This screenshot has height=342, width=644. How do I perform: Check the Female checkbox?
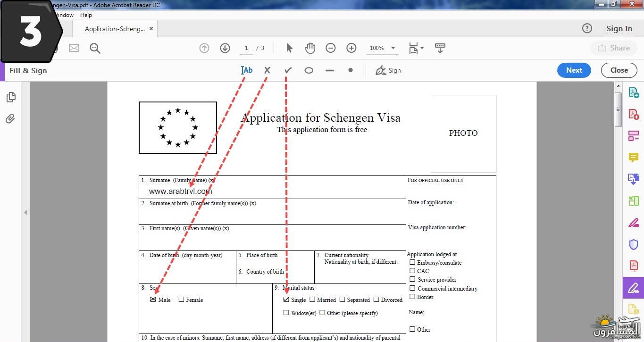click(181, 299)
